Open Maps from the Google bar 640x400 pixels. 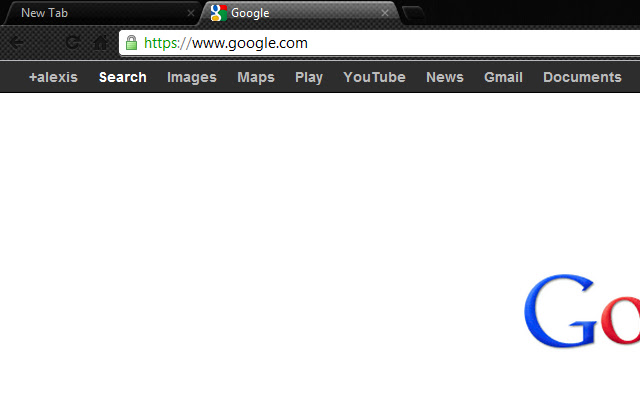[256, 77]
